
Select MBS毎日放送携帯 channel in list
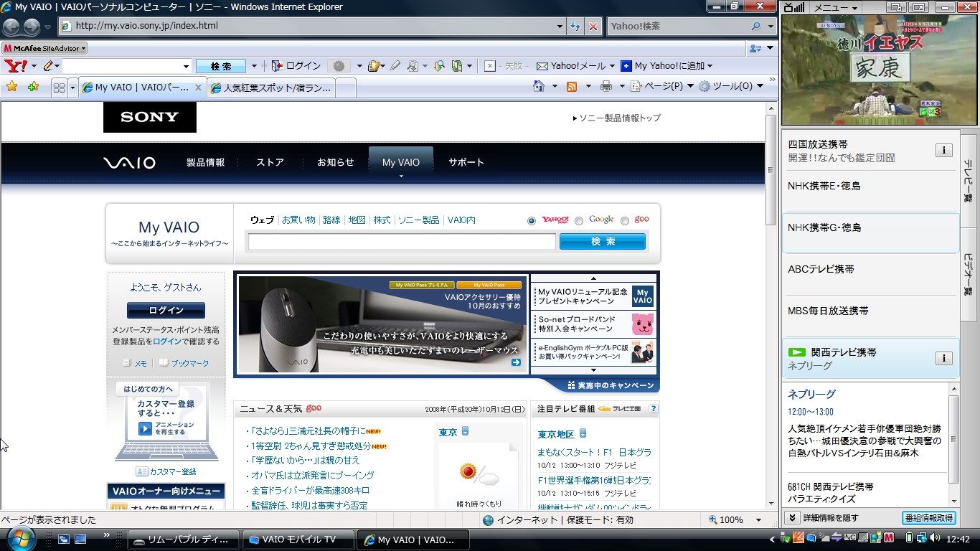tap(870, 316)
